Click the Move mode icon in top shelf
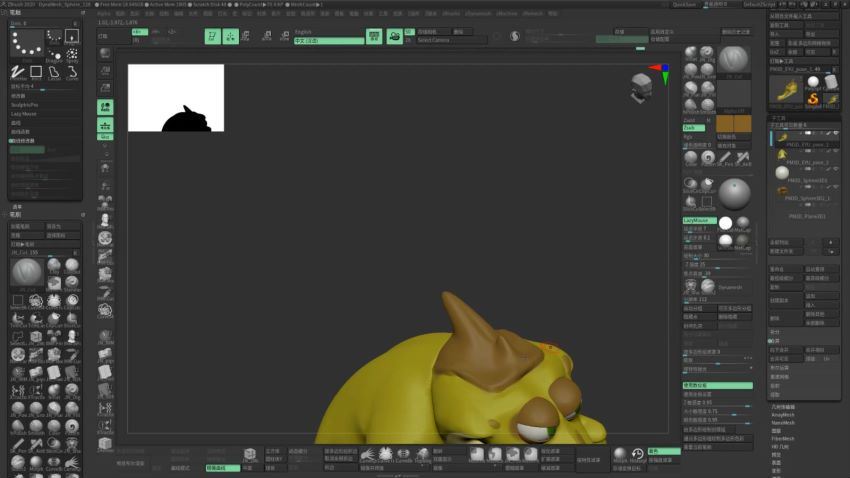 pyautogui.click(x=246, y=36)
